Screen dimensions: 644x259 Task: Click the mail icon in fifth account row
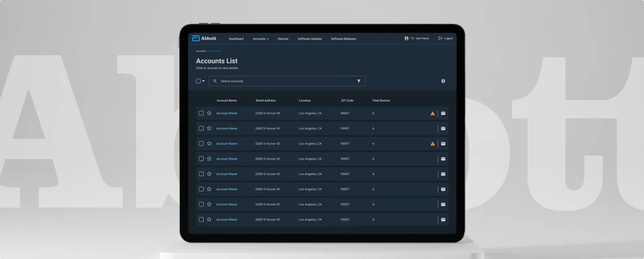(443, 174)
